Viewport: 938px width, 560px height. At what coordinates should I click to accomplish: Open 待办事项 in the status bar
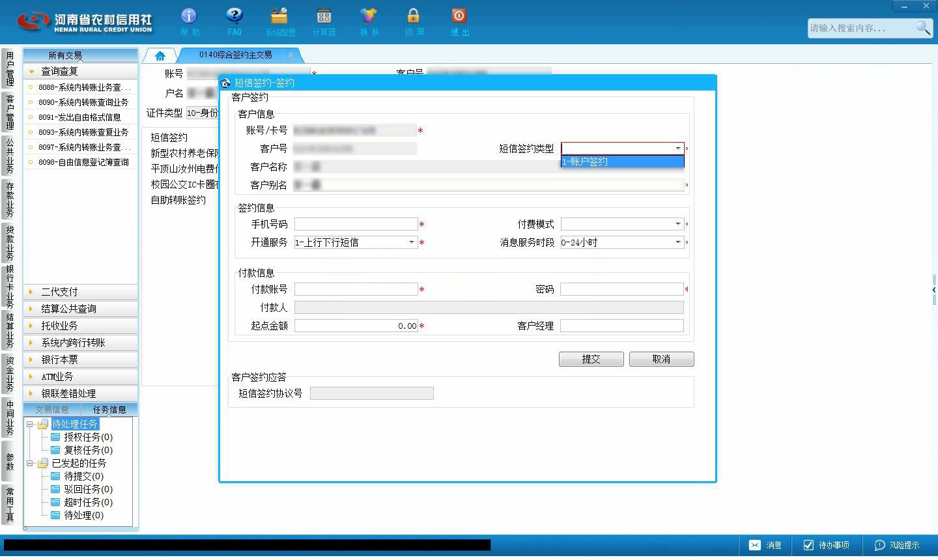point(826,545)
